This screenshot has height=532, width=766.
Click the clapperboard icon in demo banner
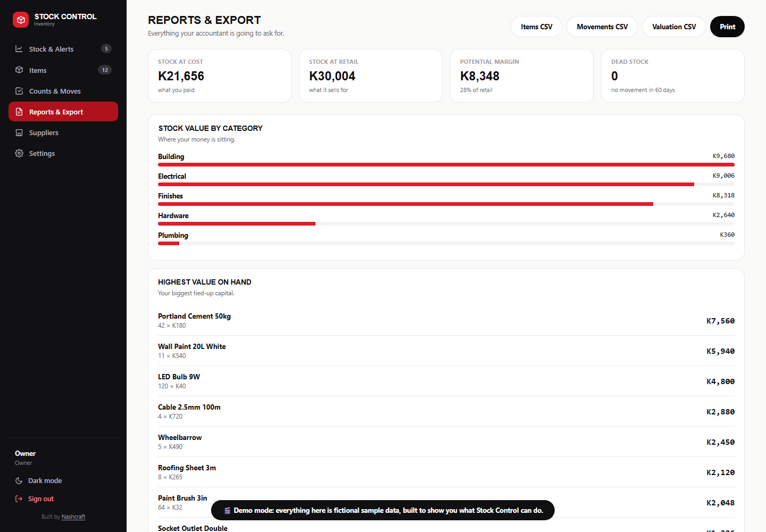pos(227,510)
